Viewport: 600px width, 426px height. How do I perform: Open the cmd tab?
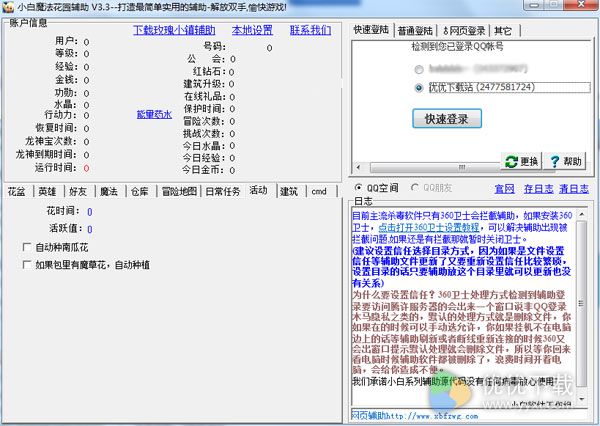tap(319, 191)
